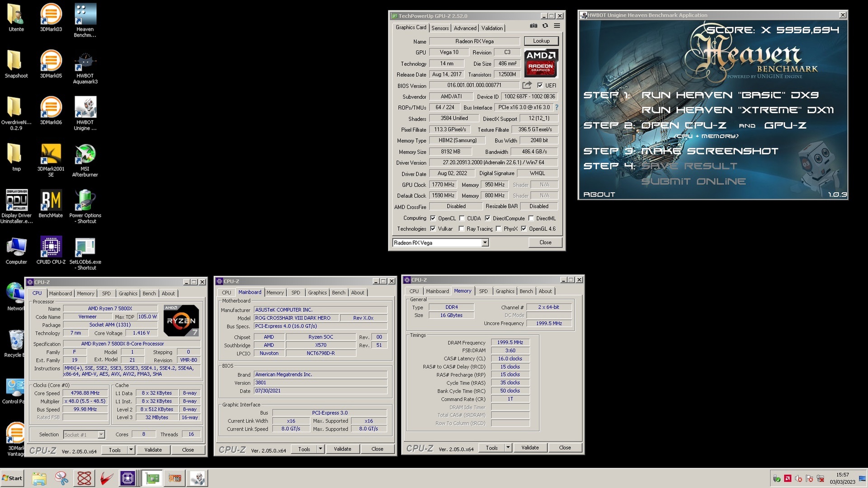Screen dimensions: 868x488
Task: Open the 3DMark2001 SE desktop icon
Action: click(x=51, y=160)
